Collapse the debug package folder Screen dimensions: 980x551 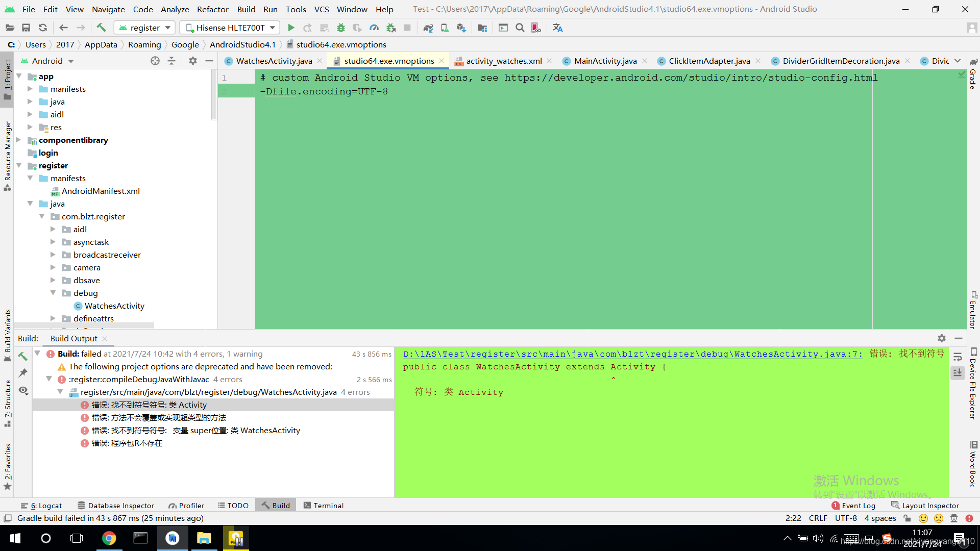pyautogui.click(x=53, y=293)
